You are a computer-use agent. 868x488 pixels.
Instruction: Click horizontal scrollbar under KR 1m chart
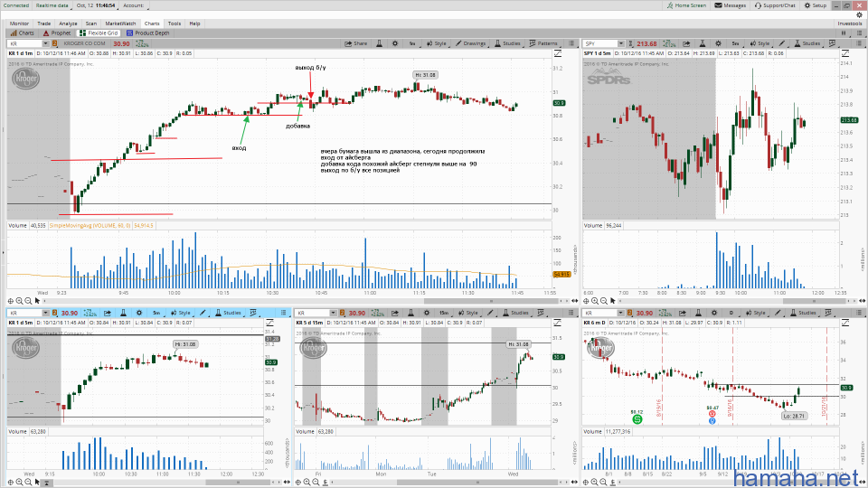coord(493,301)
